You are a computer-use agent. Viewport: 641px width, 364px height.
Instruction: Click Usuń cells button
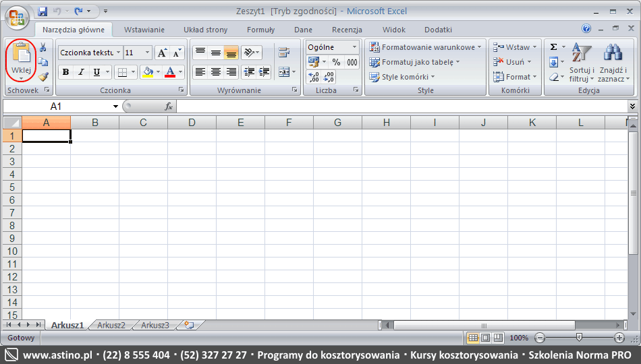click(x=512, y=62)
